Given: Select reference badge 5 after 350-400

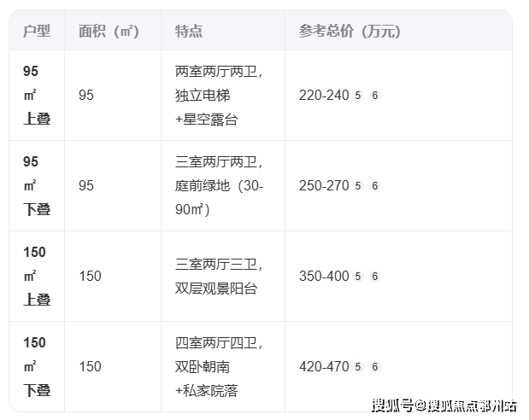Looking at the screenshot, I should pos(358,277).
